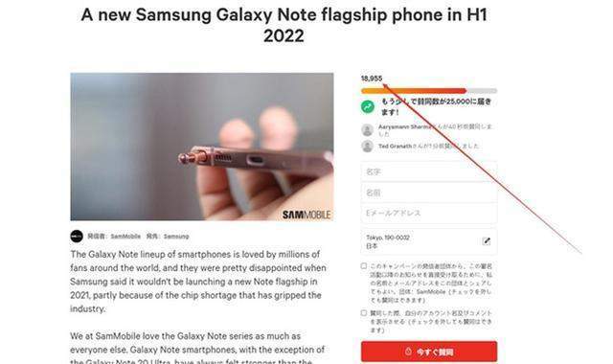
Task: Select the Eメールアドレス email field
Action: pos(429,213)
